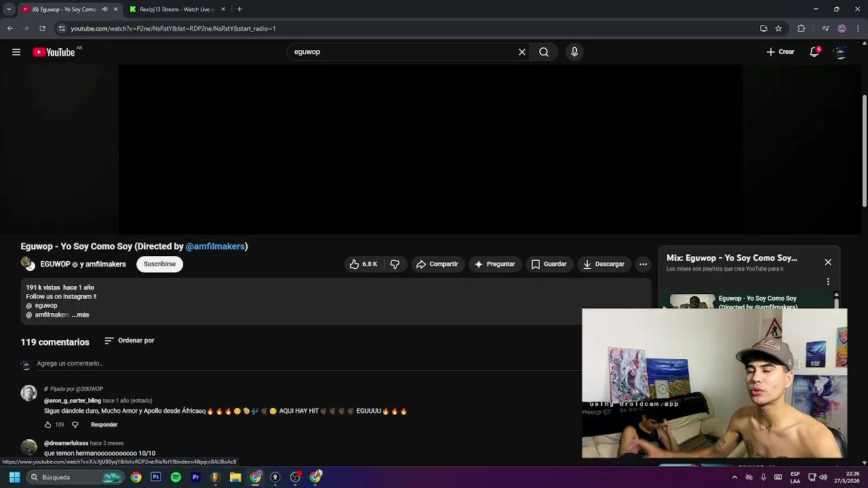Like the video with thumbs up

[x=363, y=264]
